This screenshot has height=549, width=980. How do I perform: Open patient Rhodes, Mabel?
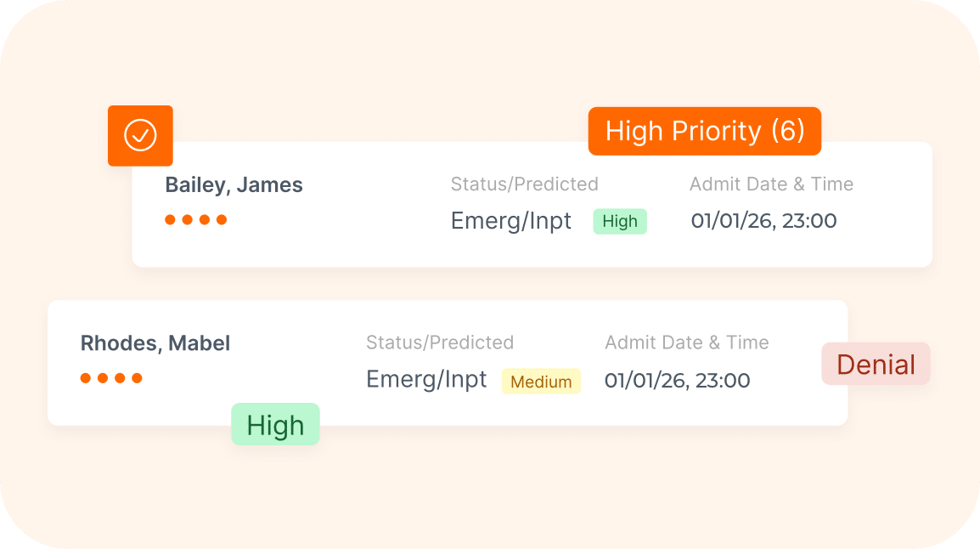tap(155, 343)
